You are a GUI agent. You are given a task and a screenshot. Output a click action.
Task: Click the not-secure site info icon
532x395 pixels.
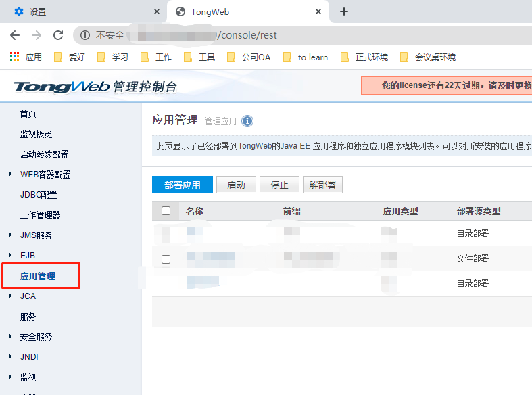coord(85,35)
